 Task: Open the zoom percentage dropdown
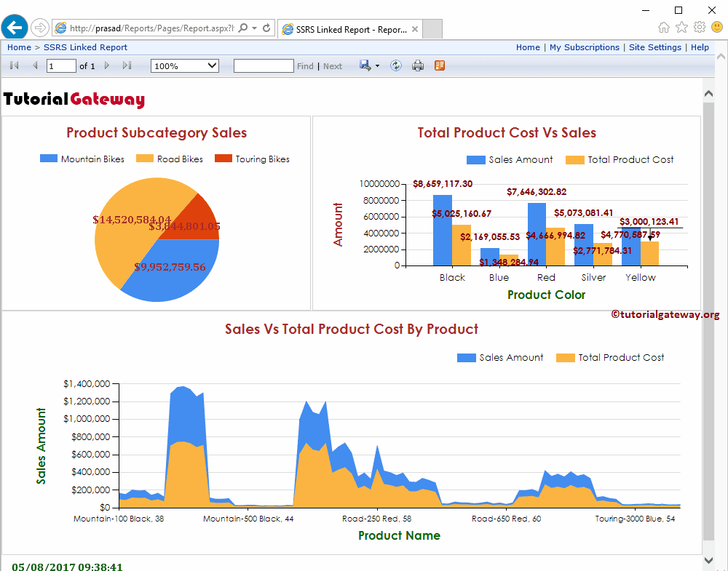(184, 65)
